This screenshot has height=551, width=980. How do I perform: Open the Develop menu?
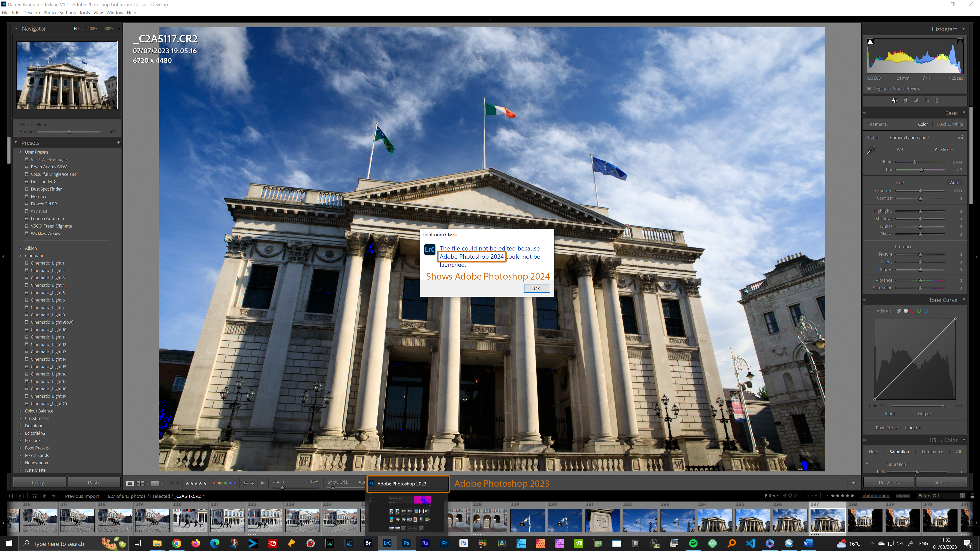pyautogui.click(x=31, y=12)
